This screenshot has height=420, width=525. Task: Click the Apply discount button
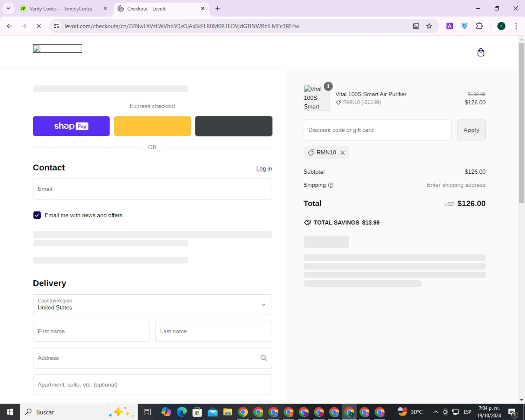[471, 130]
